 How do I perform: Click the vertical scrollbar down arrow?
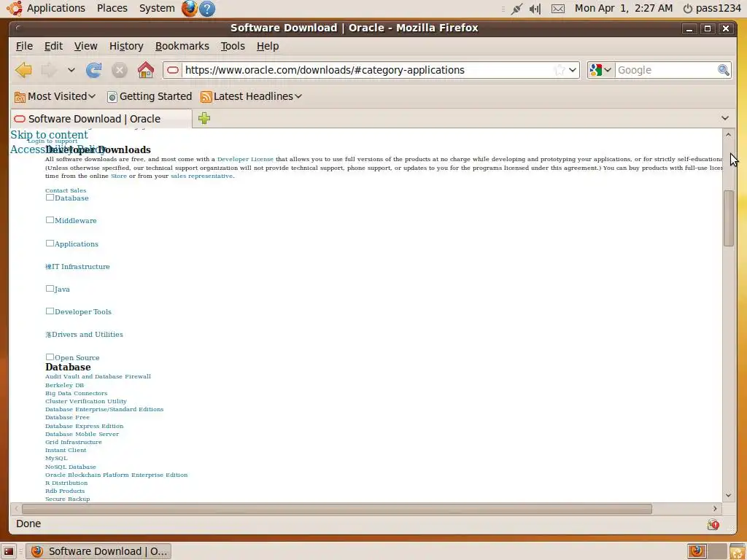729,496
